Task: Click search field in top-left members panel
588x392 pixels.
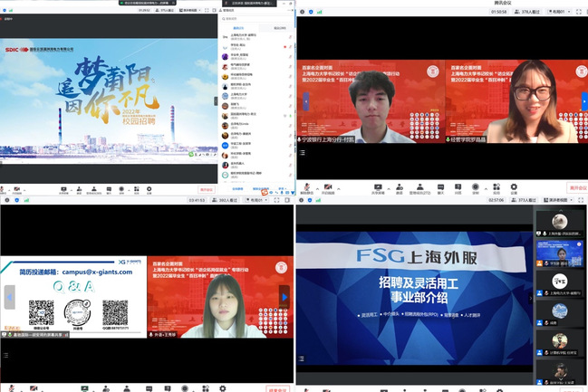Action: click(x=256, y=18)
